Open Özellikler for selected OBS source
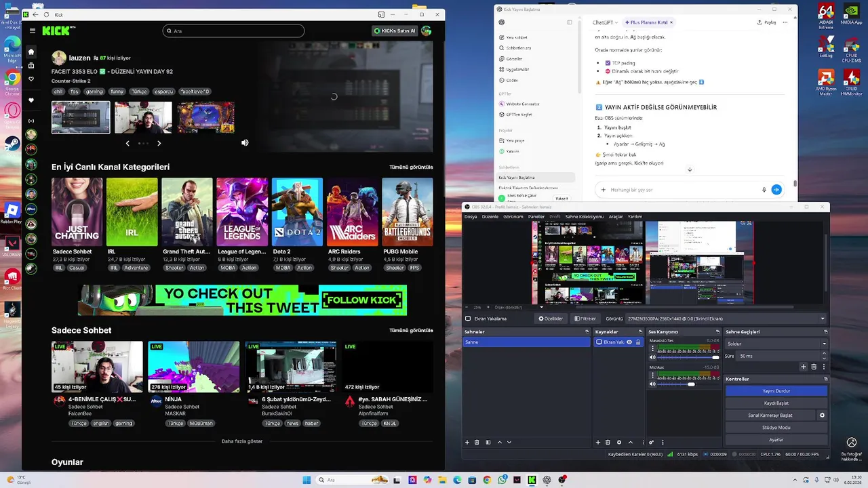868x488 pixels. pos(551,319)
